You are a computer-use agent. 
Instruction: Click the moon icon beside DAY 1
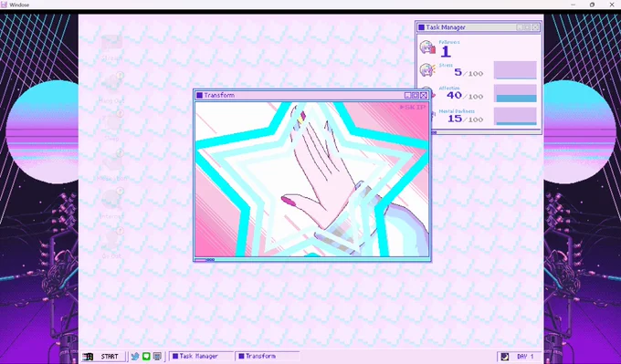coord(504,357)
